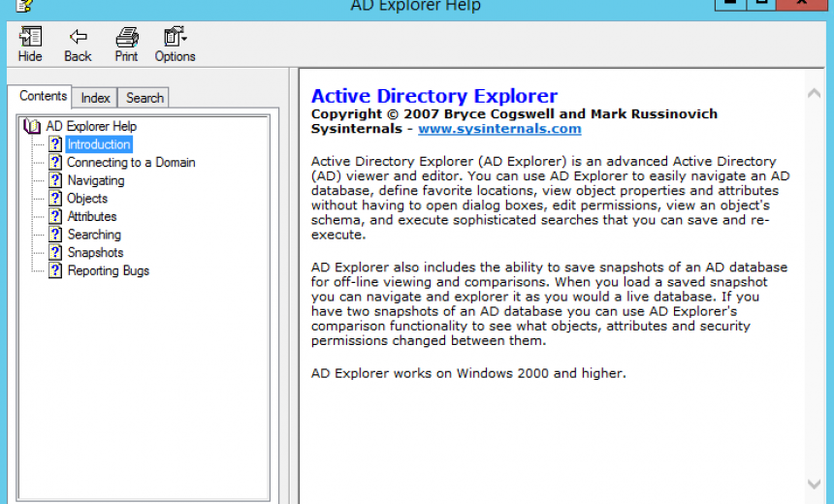
Task: Select the AD Explorer Help root node
Action: click(x=91, y=126)
